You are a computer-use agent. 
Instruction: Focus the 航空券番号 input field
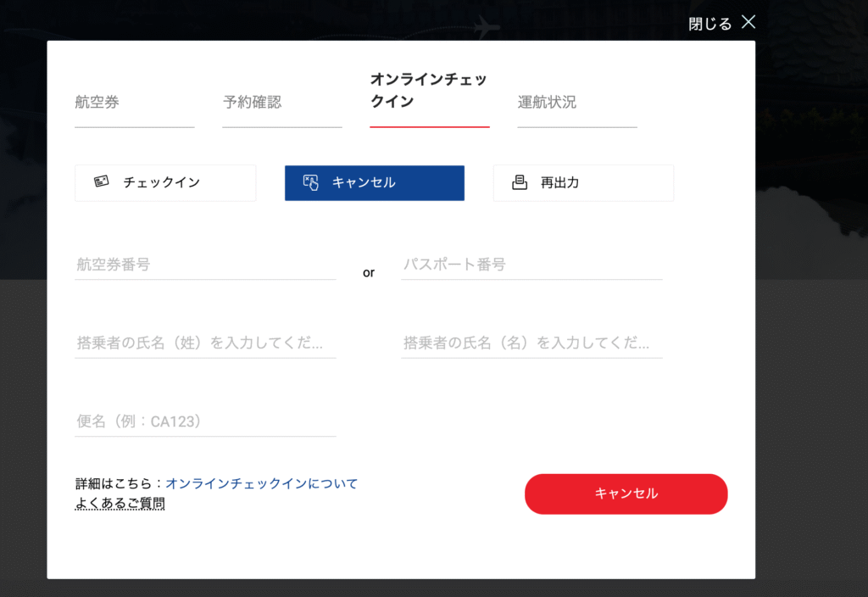[205, 265]
